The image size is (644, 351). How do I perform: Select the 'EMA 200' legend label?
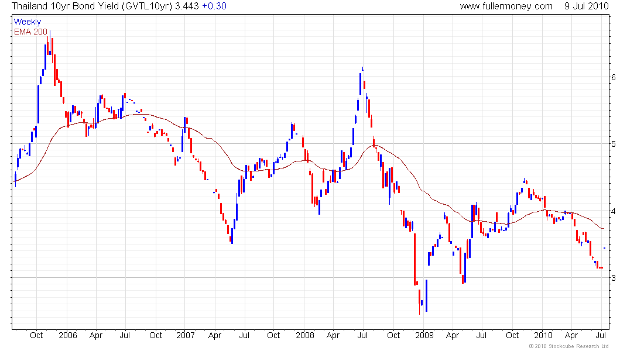(x=30, y=32)
